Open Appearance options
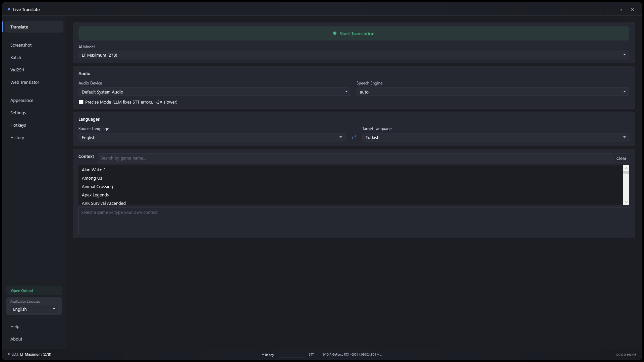This screenshot has width=644, height=362. pyautogui.click(x=34, y=100)
